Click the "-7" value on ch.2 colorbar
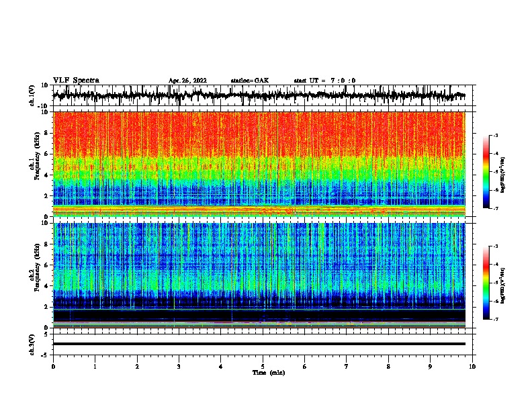This screenshot has height=411, width=532. coord(495,319)
